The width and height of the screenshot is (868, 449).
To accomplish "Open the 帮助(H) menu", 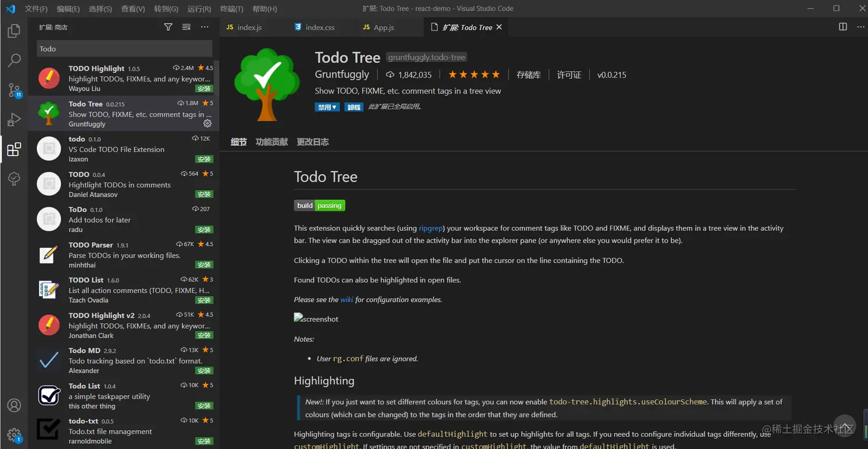I will tap(265, 9).
